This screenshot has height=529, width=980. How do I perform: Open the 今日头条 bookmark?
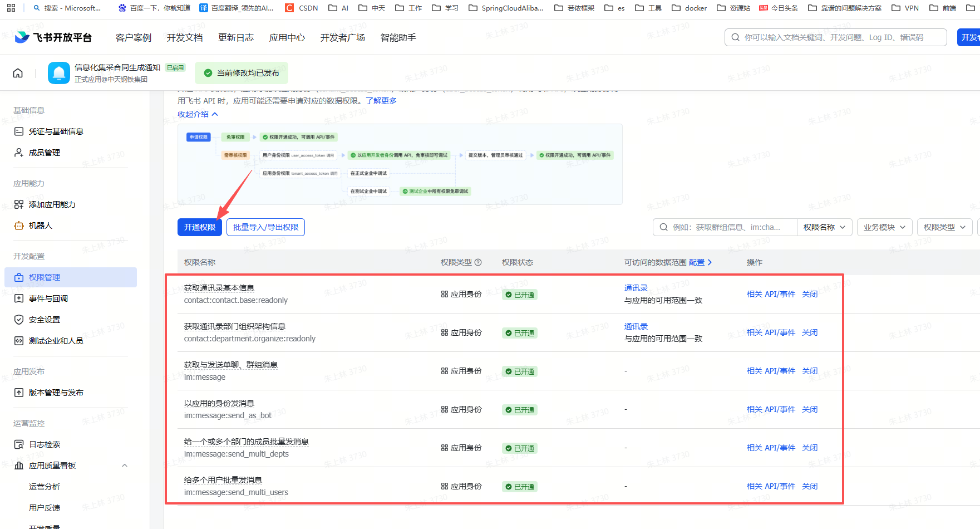[778, 8]
